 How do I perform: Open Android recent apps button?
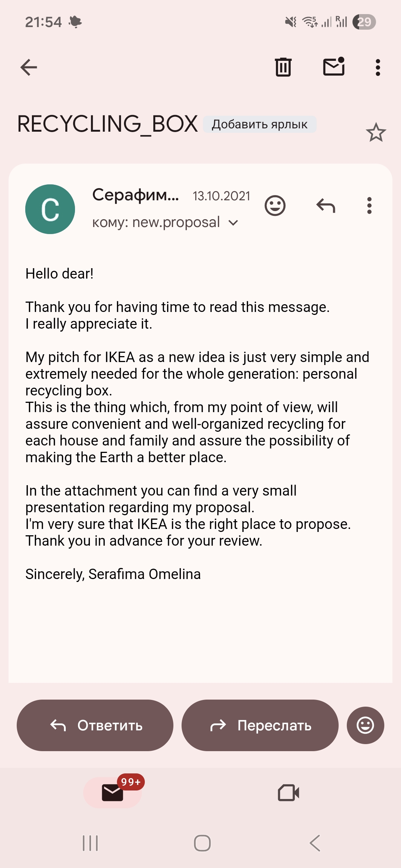click(x=90, y=843)
